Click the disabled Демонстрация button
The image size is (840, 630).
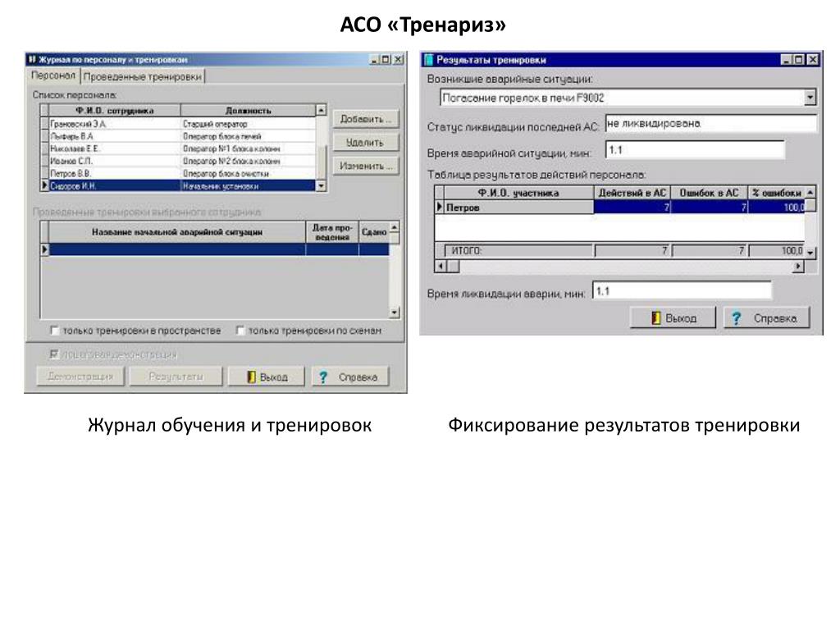(80, 377)
